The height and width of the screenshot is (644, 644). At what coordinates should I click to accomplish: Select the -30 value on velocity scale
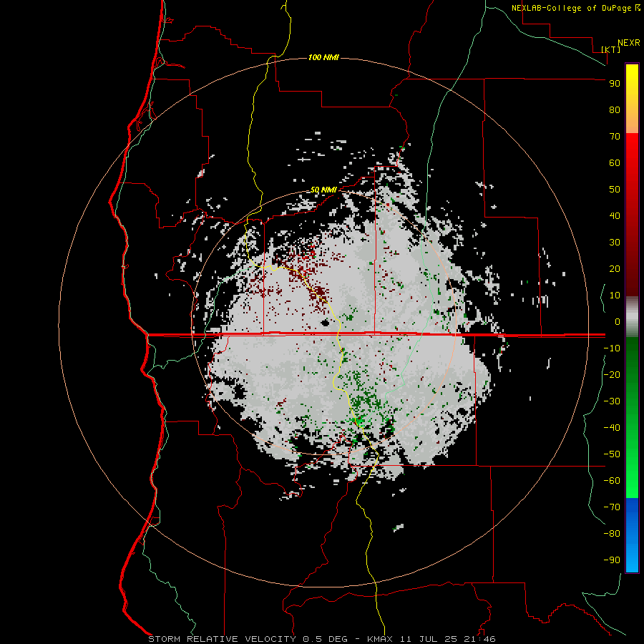[x=612, y=401]
